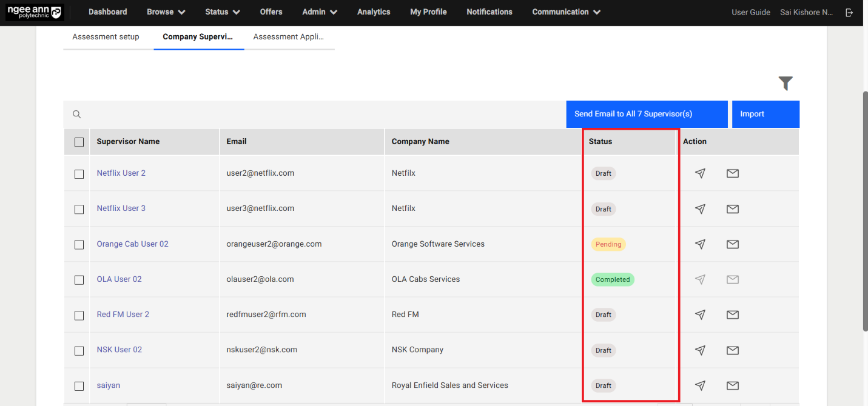868x406 pixels.
Task: Click send arrow icon for Orange Cab User 02
Action: [700, 244]
